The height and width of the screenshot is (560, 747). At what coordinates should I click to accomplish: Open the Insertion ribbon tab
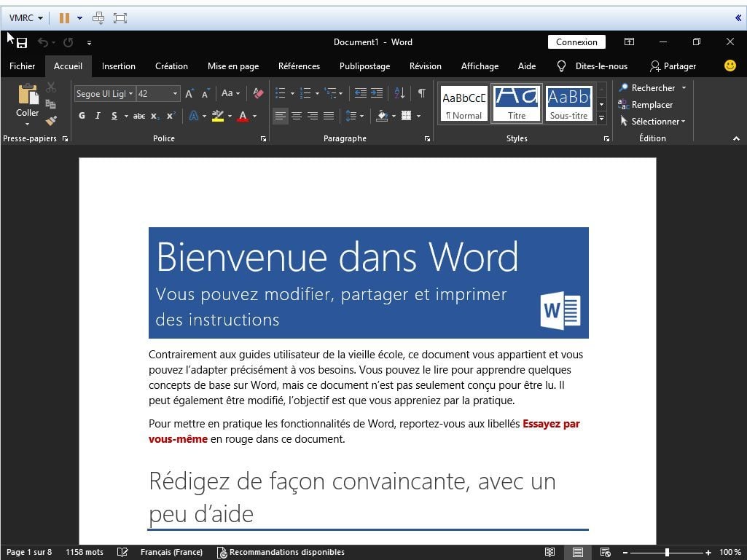(119, 66)
